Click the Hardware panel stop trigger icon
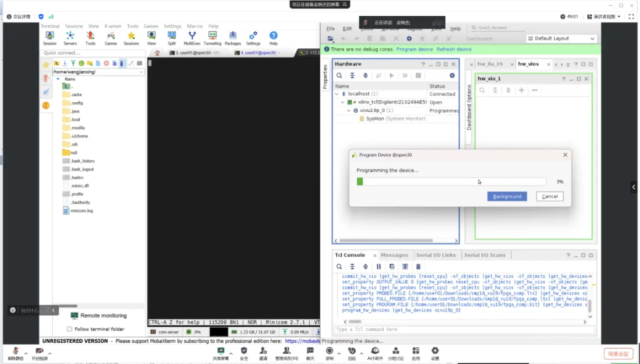This screenshot has height=364, width=640. [418, 75]
